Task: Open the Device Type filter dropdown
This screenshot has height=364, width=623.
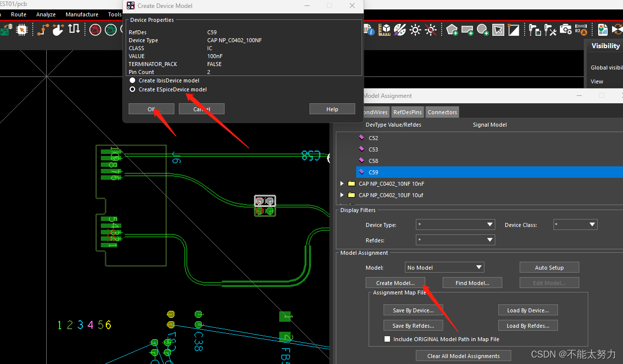Action: point(455,225)
